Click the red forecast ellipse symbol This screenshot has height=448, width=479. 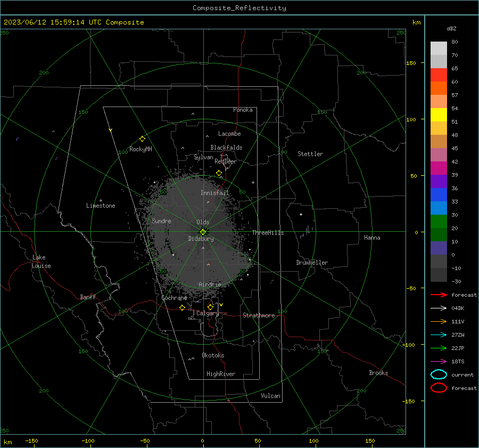[x=439, y=388]
